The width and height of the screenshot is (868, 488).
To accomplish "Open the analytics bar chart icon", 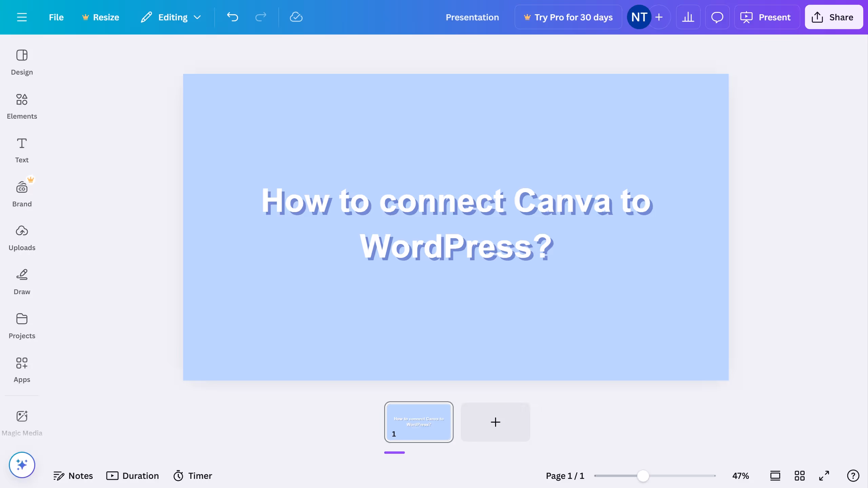I will point(688,17).
